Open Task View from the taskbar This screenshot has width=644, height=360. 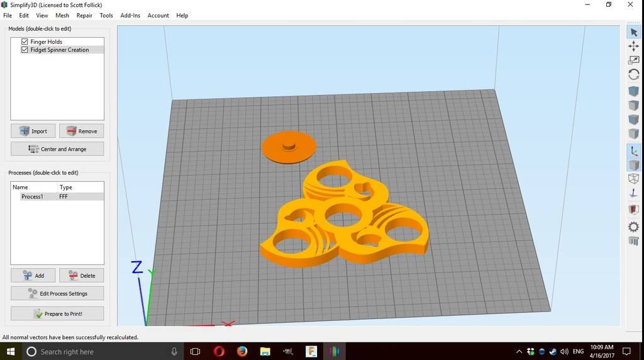195,351
